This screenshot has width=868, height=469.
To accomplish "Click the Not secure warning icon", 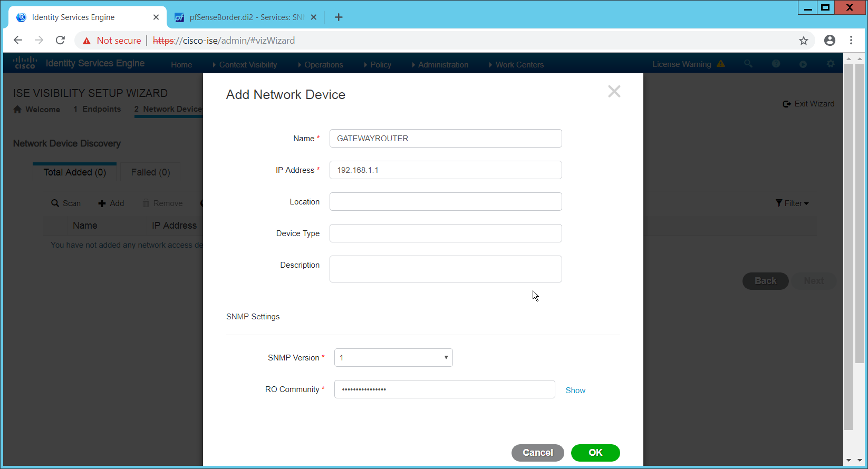I will 87,41.
